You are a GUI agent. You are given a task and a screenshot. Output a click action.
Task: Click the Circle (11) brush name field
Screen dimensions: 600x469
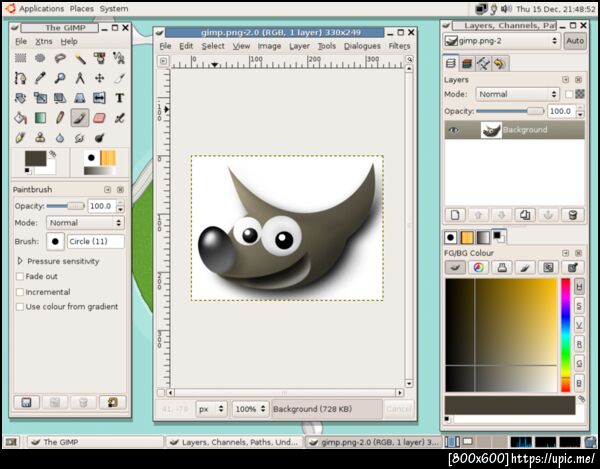pos(95,241)
